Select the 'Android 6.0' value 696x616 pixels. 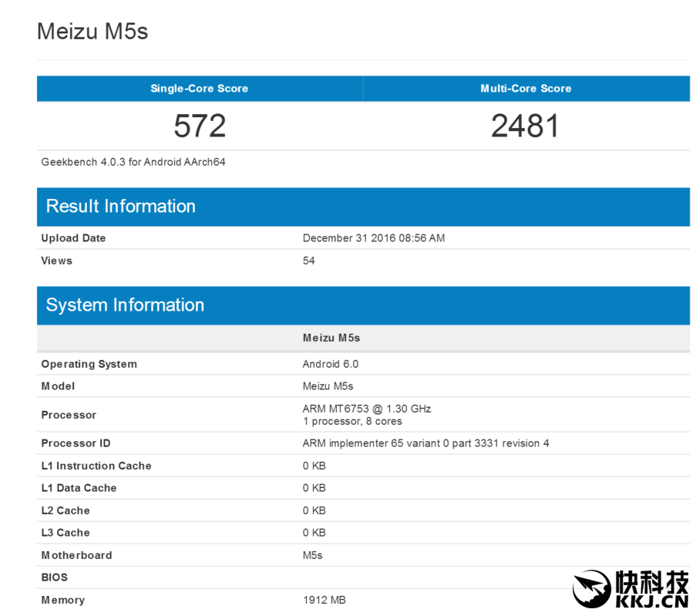(330, 364)
